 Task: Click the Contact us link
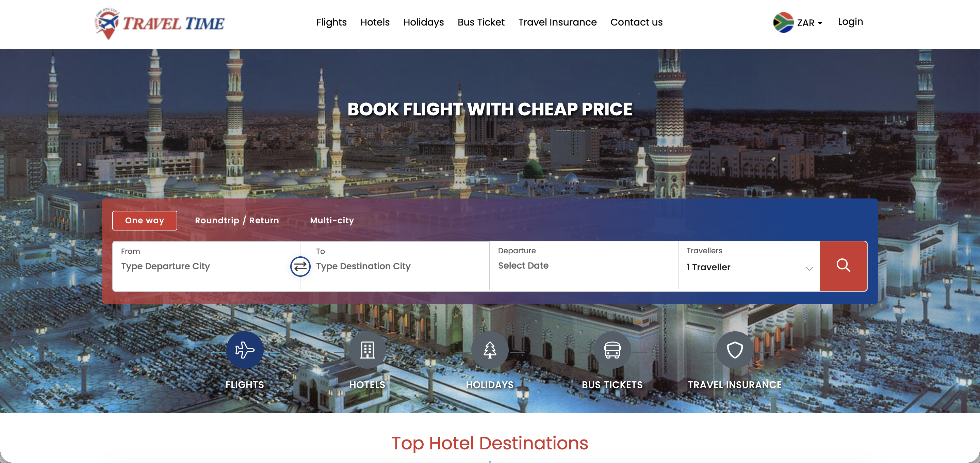click(636, 22)
